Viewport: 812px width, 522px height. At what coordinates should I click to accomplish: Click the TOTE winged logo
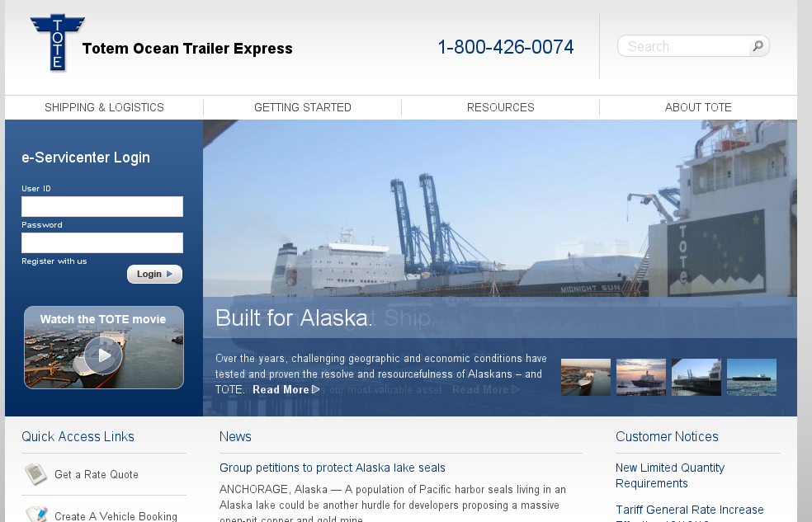click(58, 43)
